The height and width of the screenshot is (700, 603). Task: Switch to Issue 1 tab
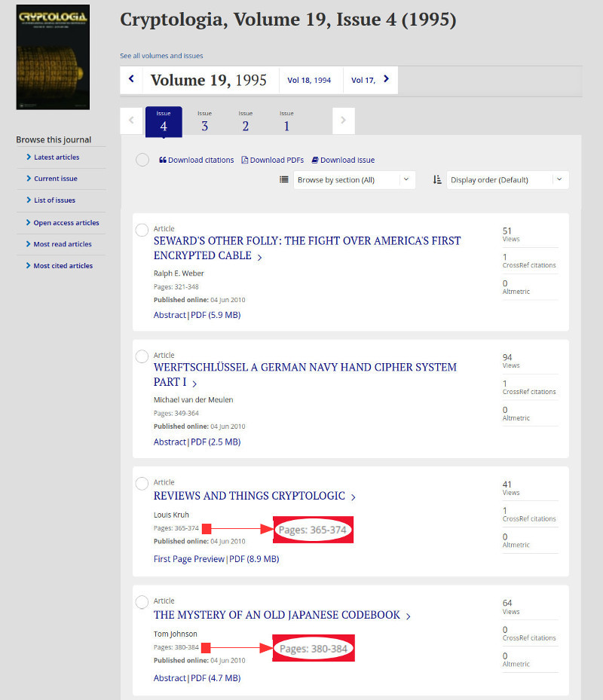point(286,121)
